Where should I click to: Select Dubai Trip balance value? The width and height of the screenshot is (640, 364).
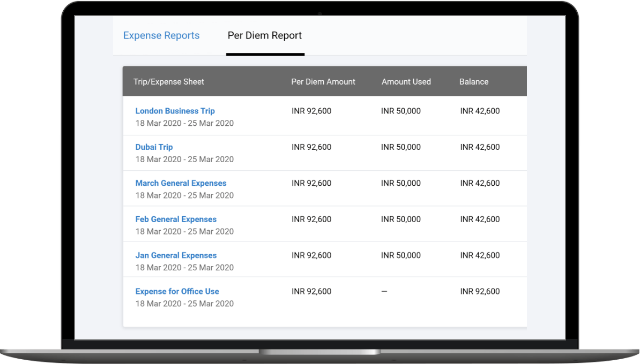tap(480, 147)
